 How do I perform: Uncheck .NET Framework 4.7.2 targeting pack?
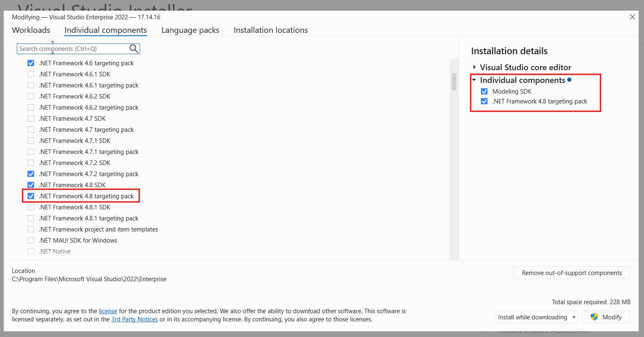(31, 174)
